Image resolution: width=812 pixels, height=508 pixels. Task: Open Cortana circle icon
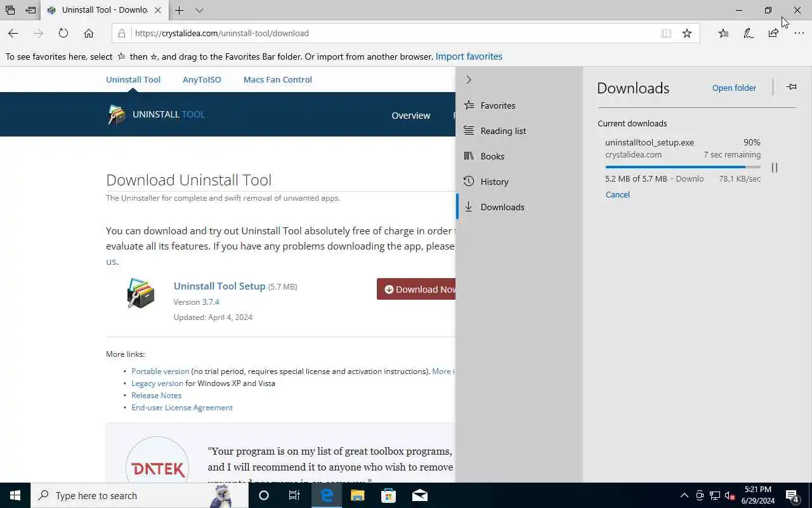click(x=264, y=495)
